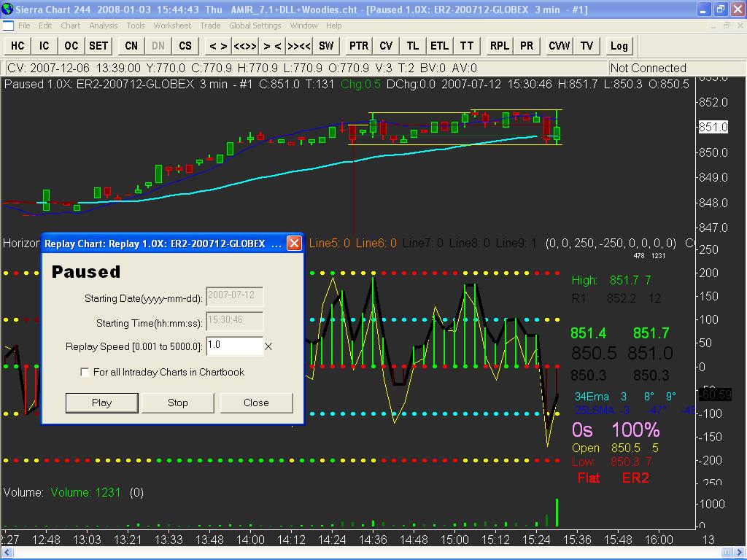This screenshot has width=747, height=560.
Task: Click the Starting Date field
Action: pyautogui.click(x=234, y=296)
